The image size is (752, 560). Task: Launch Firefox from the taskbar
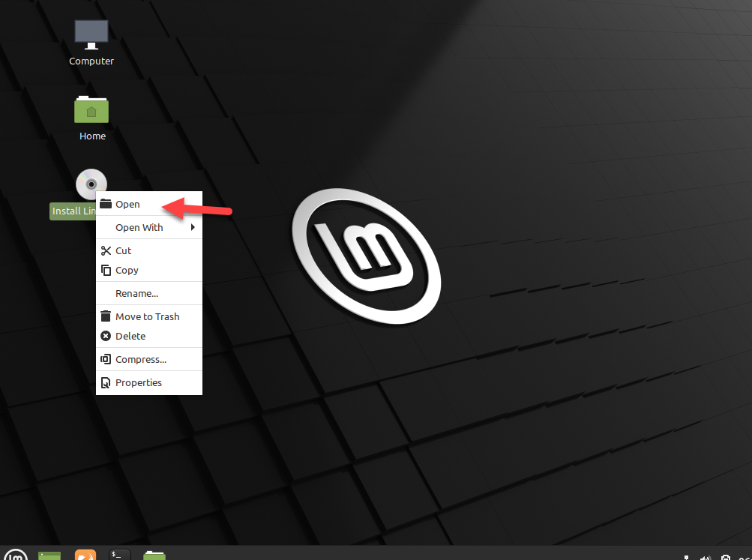click(85, 555)
